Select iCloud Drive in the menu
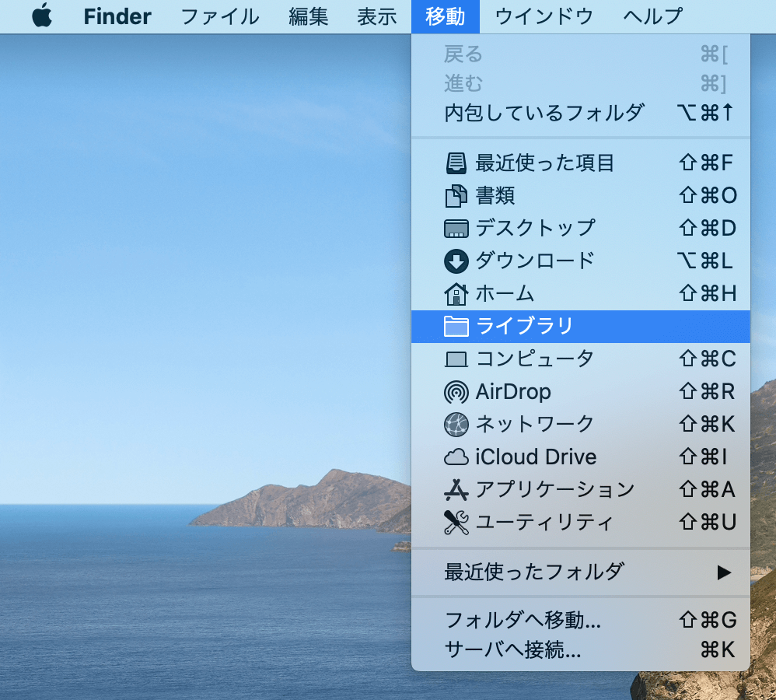This screenshot has width=776, height=700. coord(581,457)
